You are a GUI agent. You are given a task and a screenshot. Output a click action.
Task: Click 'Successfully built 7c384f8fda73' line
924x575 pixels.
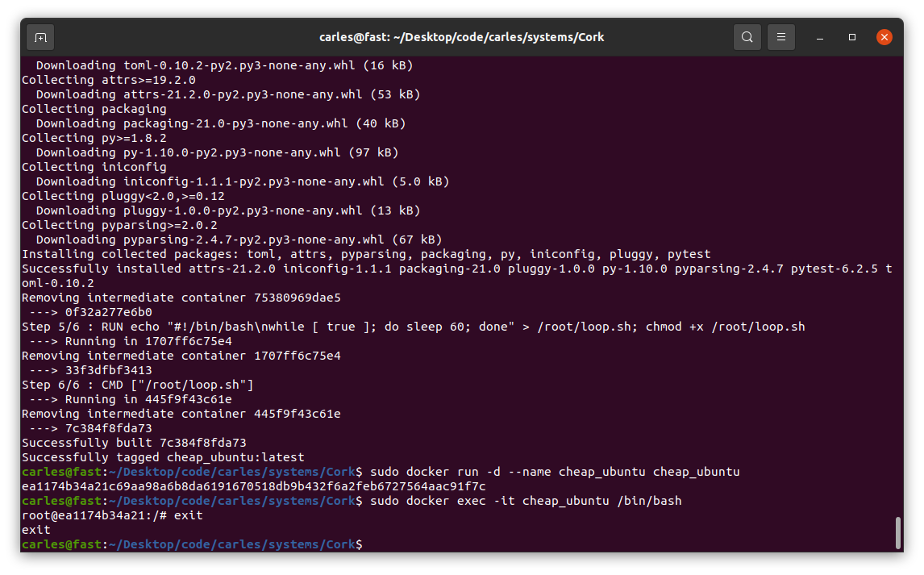pos(134,443)
